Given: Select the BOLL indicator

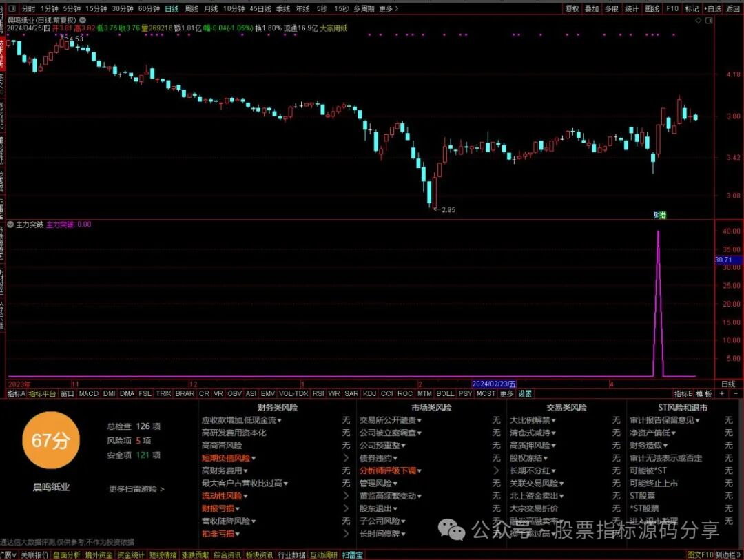Looking at the screenshot, I should point(445,393).
